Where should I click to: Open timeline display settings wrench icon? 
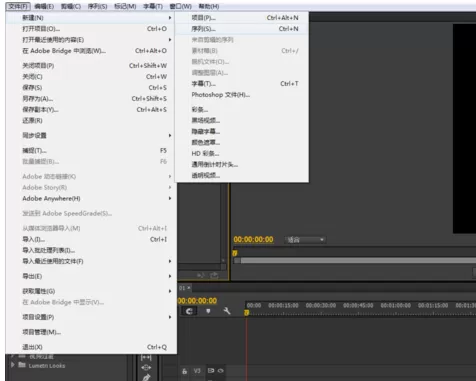click(x=227, y=311)
